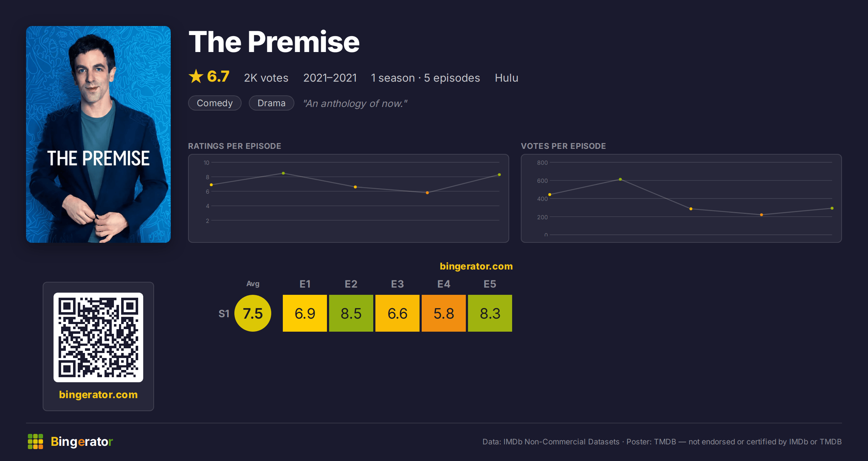This screenshot has width=868, height=461.
Task: Click the QR code image
Action: click(98, 337)
